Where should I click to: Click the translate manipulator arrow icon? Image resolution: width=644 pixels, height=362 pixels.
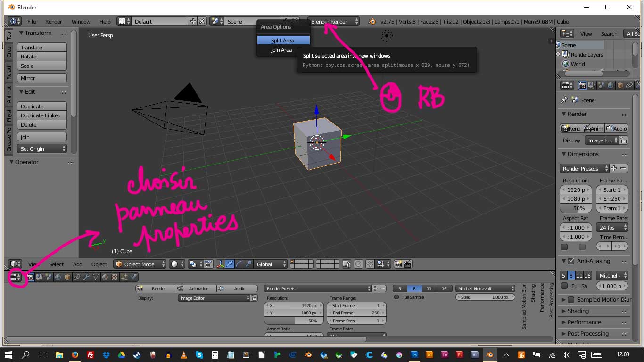230,264
